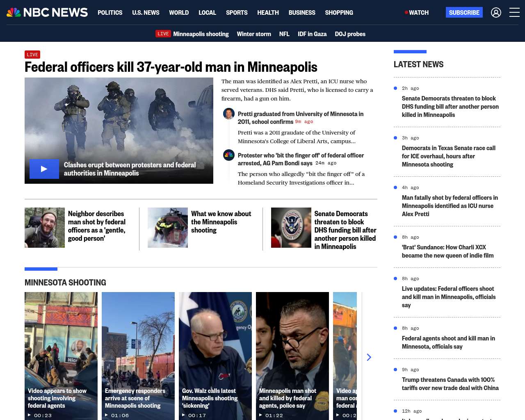Play Gov. Walz calls shooting 'sickening' video
This screenshot has width=525, height=420.
click(x=215, y=356)
